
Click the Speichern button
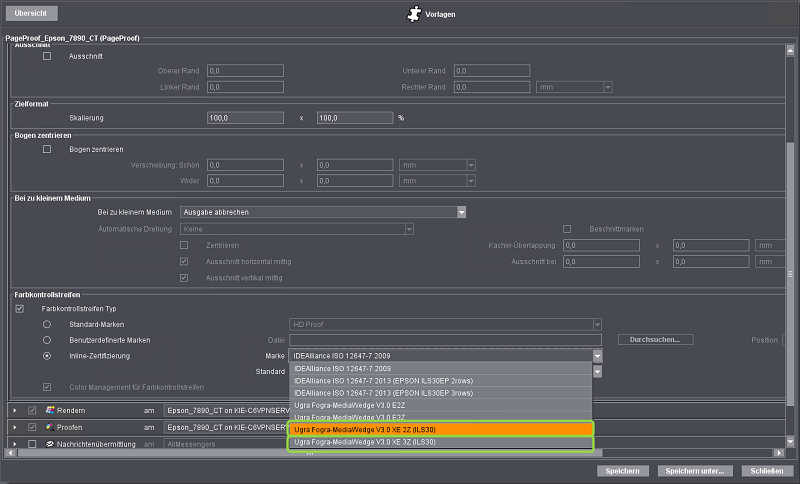(622, 471)
